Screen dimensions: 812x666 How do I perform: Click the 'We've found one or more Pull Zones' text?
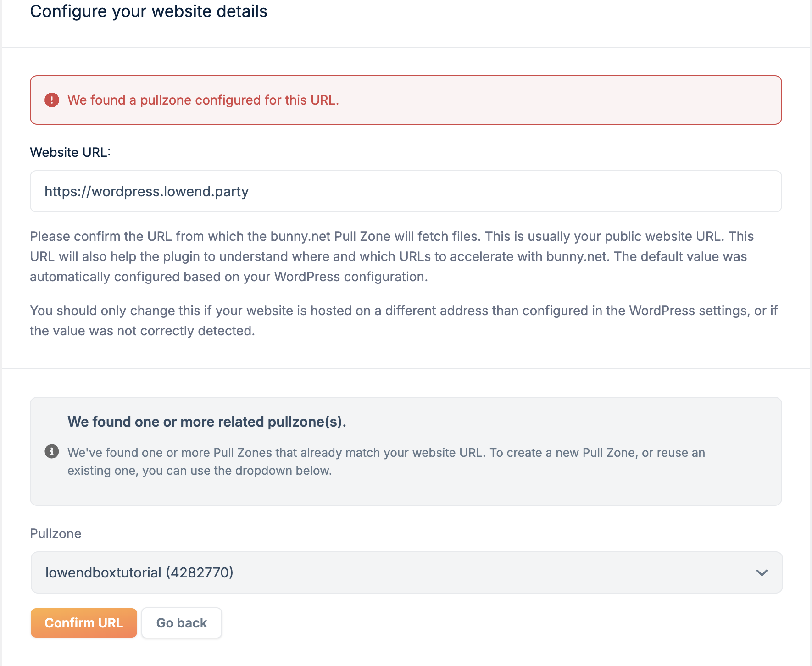pos(386,453)
